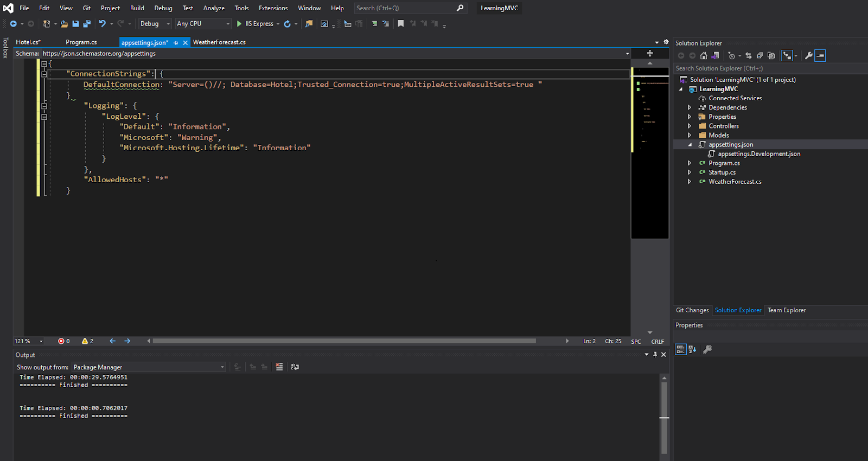Viewport: 868px width, 461px height.
Task: Switch to the Team Explorer tab
Action: pyautogui.click(x=787, y=310)
